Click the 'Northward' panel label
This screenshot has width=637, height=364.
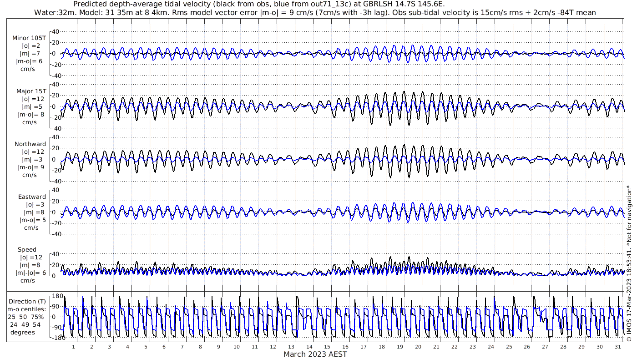tap(30, 144)
